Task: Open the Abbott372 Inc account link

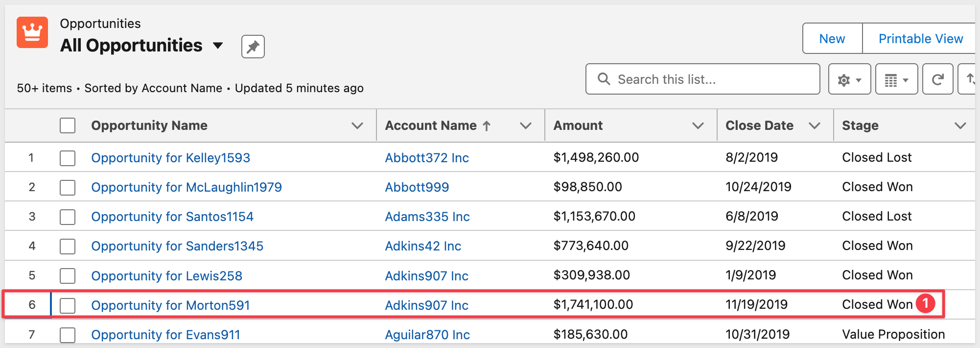Action: tap(427, 158)
